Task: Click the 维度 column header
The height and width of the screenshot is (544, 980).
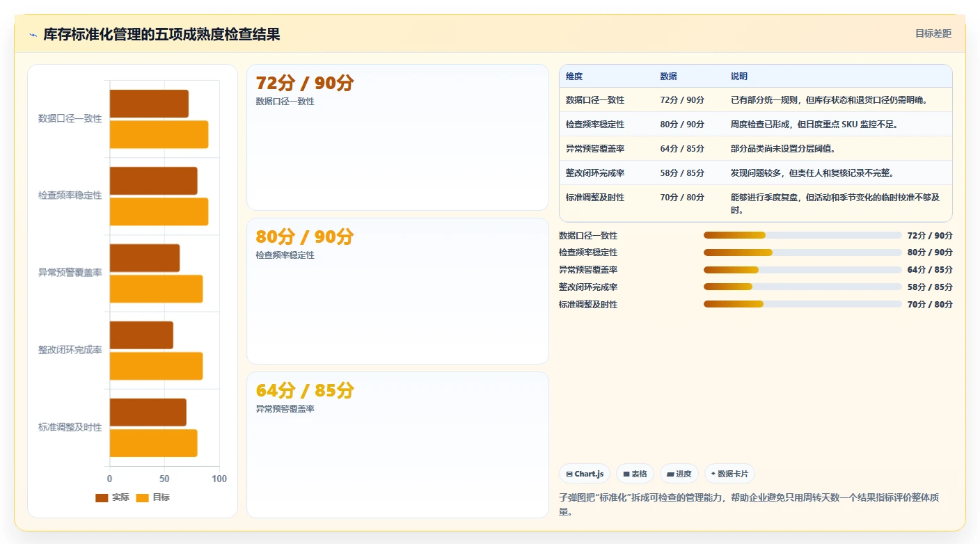Action: point(574,76)
